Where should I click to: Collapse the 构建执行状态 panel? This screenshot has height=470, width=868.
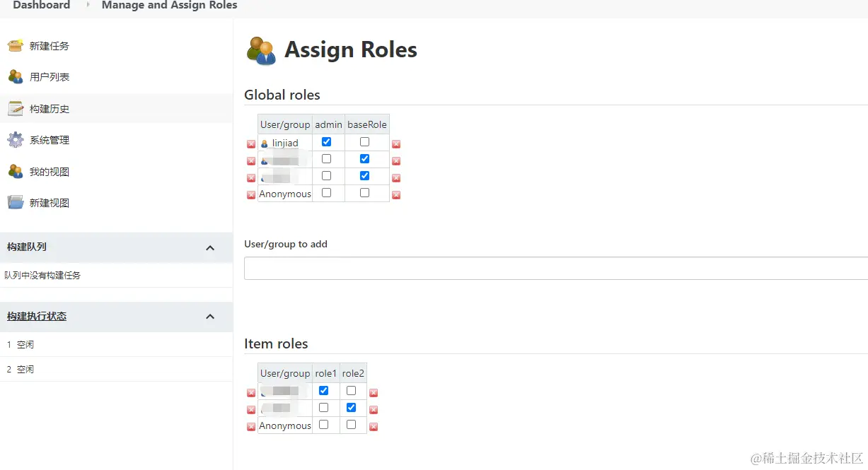tap(210, 317)
